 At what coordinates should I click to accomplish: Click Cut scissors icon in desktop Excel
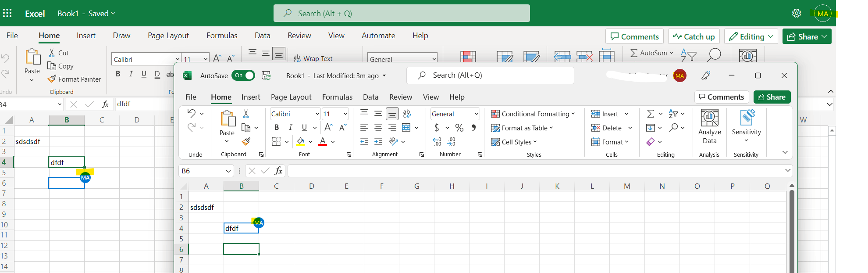coord(246,114)
